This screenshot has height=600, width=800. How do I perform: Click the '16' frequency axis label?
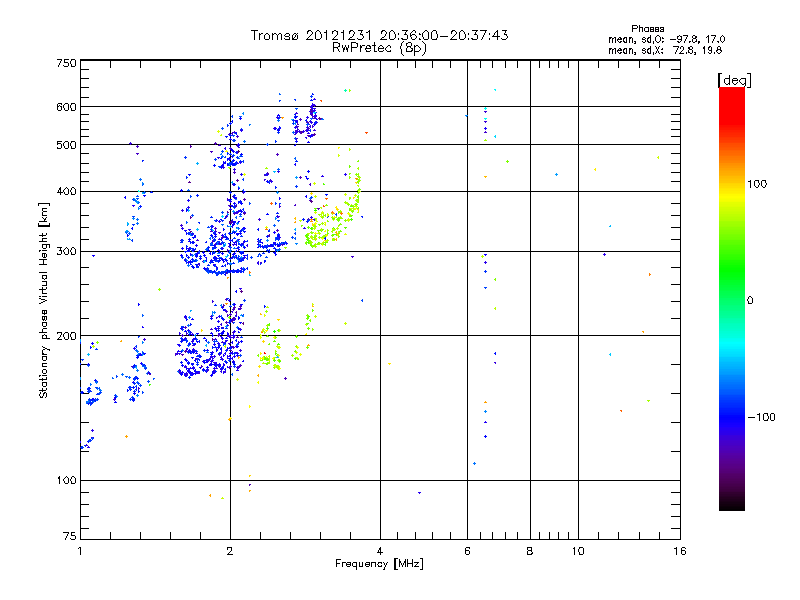[680, 551]
